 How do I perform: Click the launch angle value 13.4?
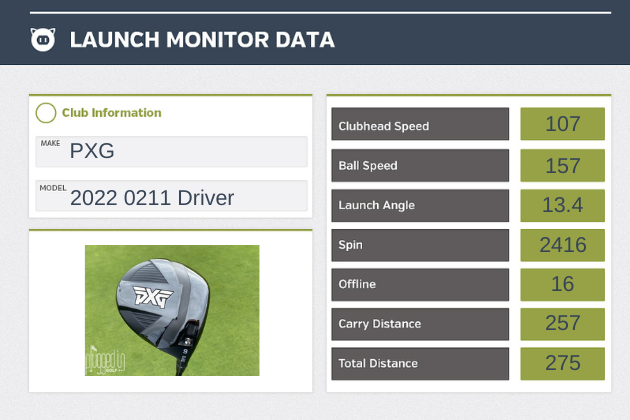click(x=562, y=205)
